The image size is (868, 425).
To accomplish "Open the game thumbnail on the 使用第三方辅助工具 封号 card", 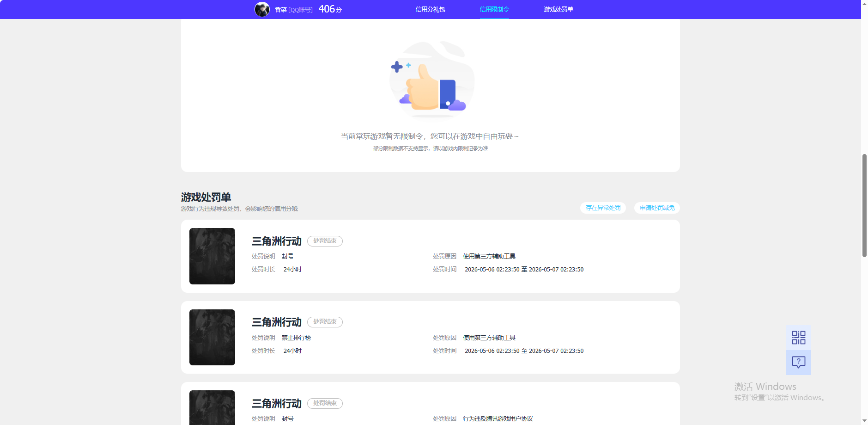I will pos(212,256).
